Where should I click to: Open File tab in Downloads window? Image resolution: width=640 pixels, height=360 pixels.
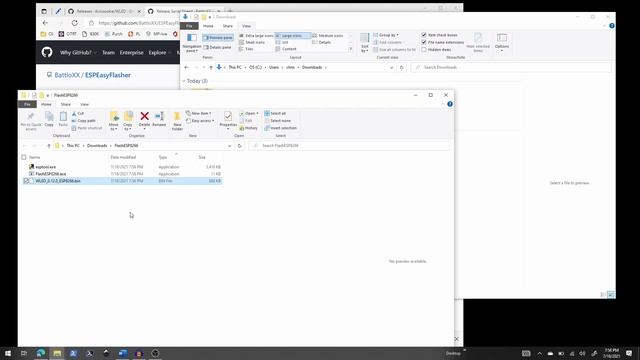pos(189,26)
